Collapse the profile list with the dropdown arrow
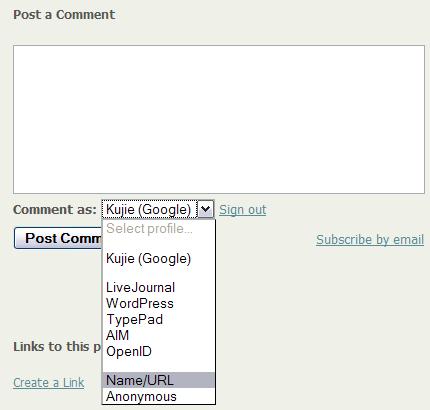The width and height of the screenshot is (430, 410). [x=206, y=209]
